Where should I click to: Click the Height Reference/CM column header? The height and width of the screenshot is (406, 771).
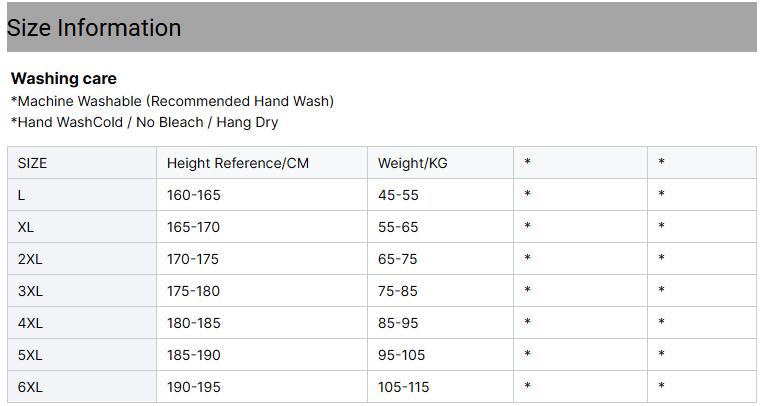(x=262, y=163)
